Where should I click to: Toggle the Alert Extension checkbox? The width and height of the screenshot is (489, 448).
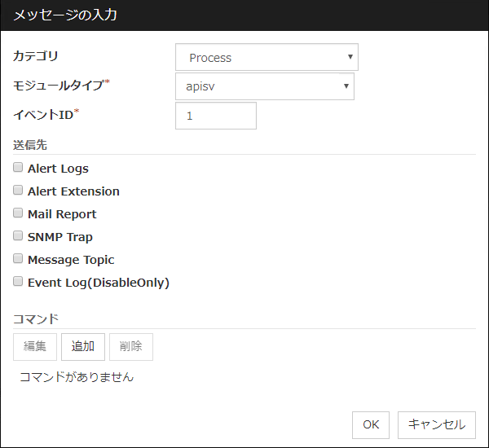coord(18,191)
